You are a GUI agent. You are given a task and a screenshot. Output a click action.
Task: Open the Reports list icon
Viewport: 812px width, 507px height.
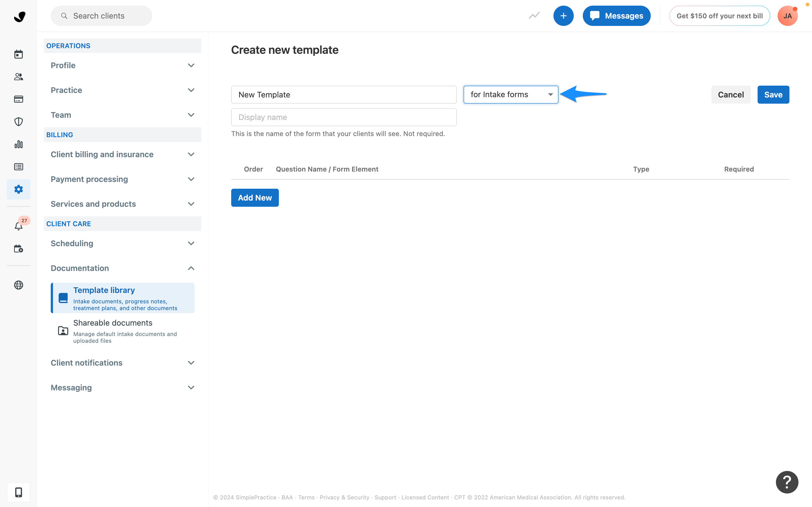tap(18, 167)
